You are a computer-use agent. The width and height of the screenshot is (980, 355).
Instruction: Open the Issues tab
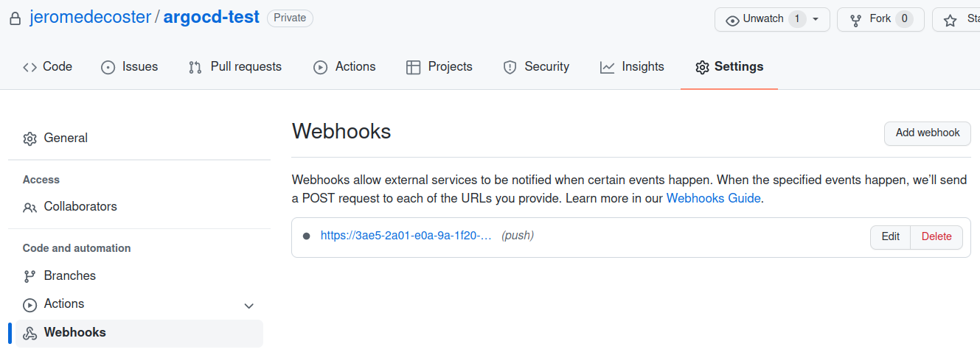(x=129, y=67)
